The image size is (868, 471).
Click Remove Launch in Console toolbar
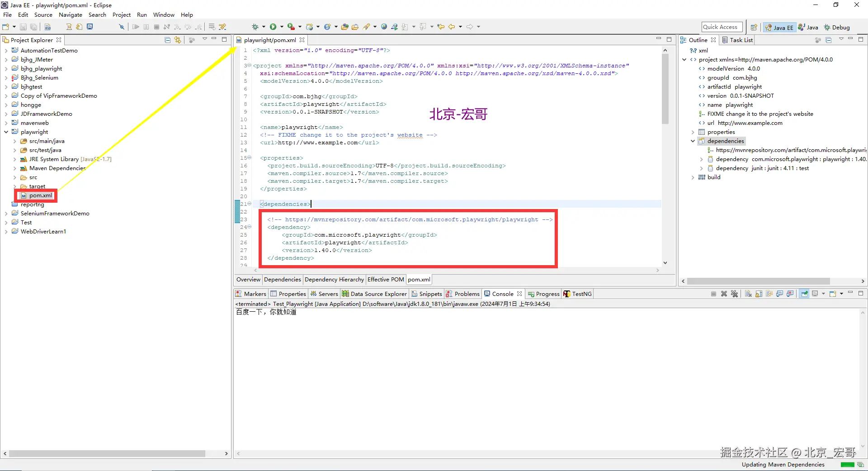click(724, 294)
